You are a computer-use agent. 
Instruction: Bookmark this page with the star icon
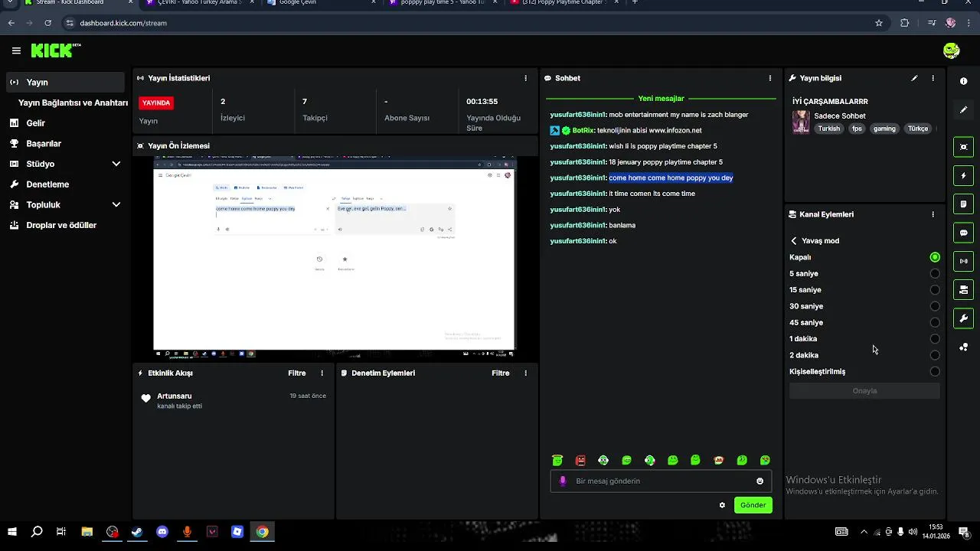click(879, 23)
